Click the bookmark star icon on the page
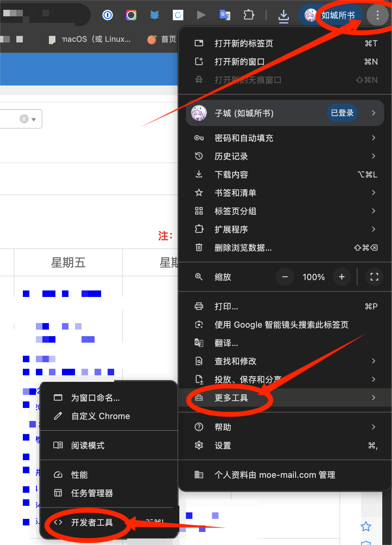This screenshot has height=545, width=392. [366, 526]
